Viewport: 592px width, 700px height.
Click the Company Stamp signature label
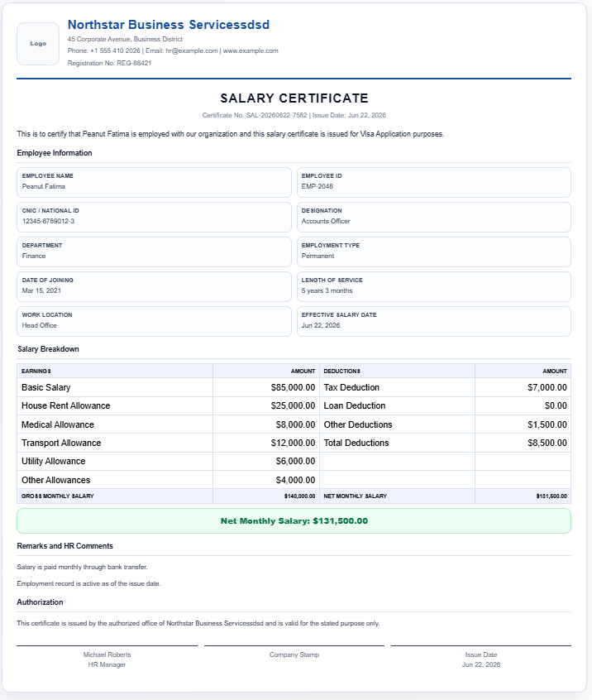tap(294, 655)
